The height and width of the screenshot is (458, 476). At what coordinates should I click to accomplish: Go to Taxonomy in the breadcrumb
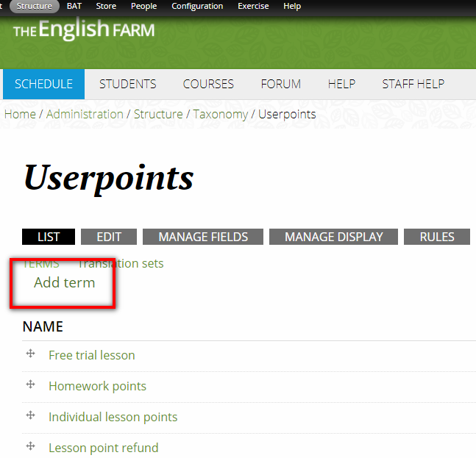[x=221, y=114]
